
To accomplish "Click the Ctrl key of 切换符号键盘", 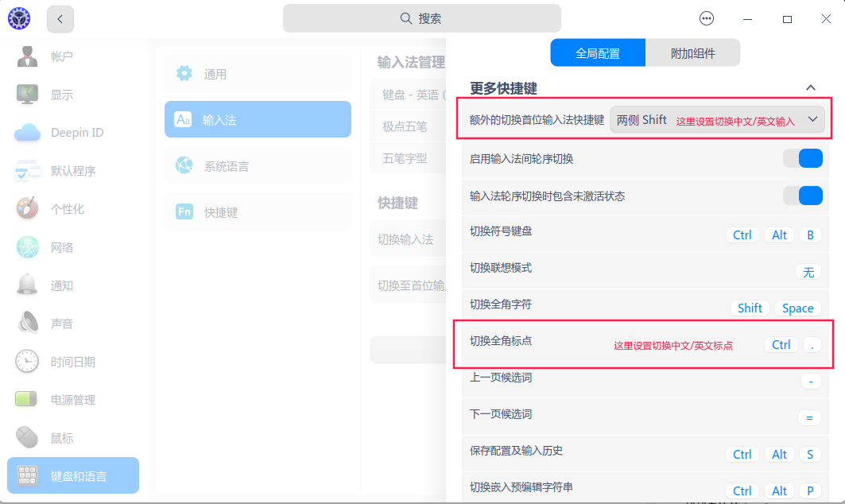I will (742, 235).
